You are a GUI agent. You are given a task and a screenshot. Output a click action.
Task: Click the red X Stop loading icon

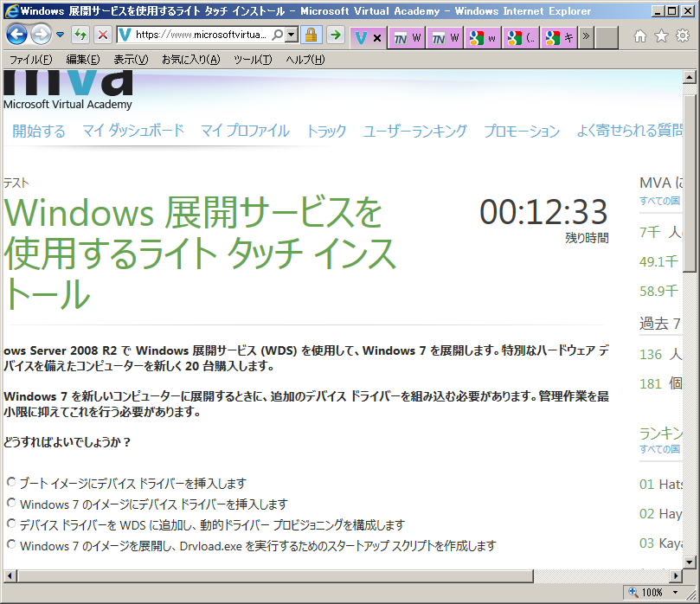[x=102, y=35]
